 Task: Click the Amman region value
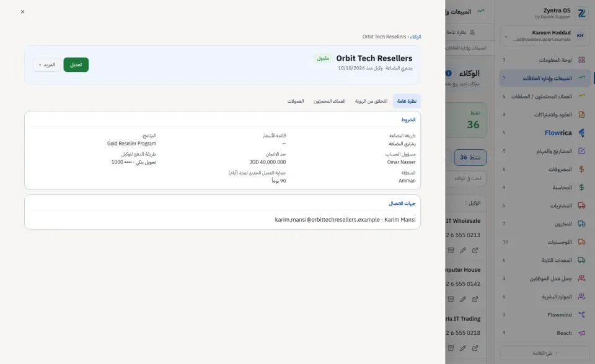[x=407, y=181]
